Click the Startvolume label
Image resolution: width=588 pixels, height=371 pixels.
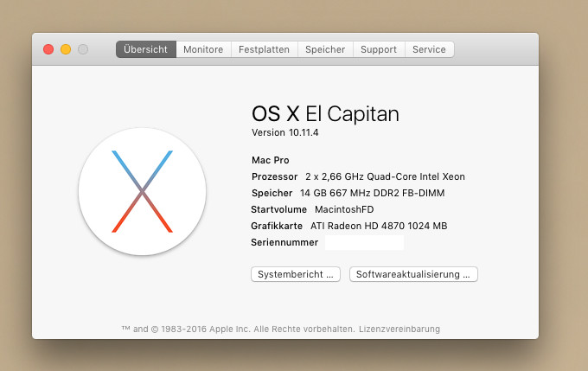click(x=278, y=209)
